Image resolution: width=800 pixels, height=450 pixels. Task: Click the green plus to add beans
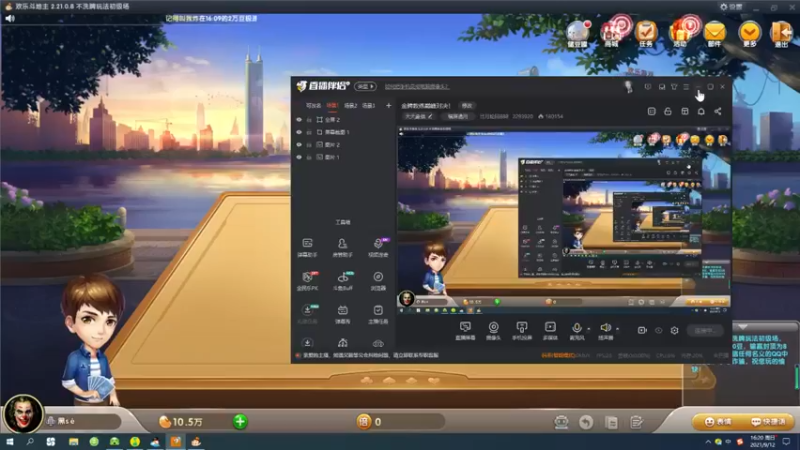pyautogui.click(x=240, y=422)
